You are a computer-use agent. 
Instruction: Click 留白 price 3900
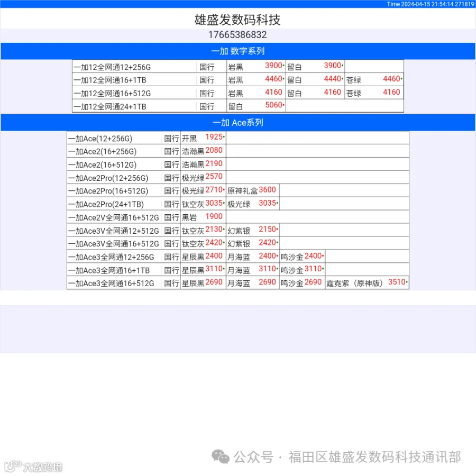(333, 66)
